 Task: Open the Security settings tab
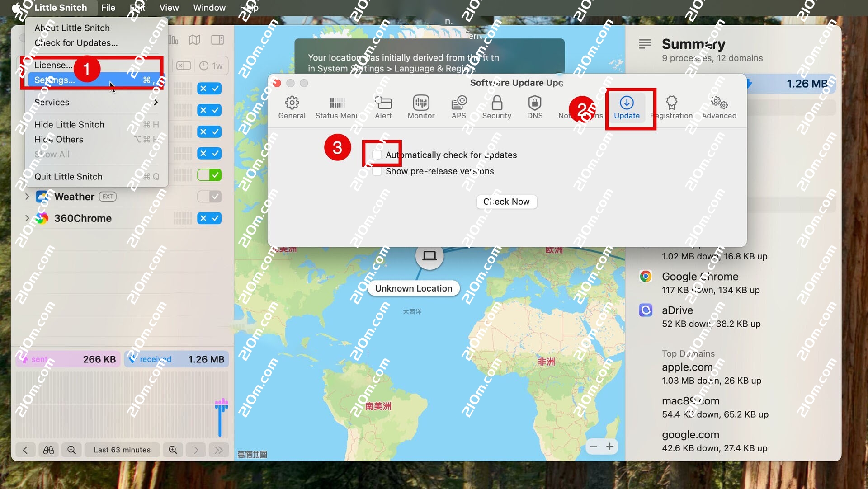(496, 107)
